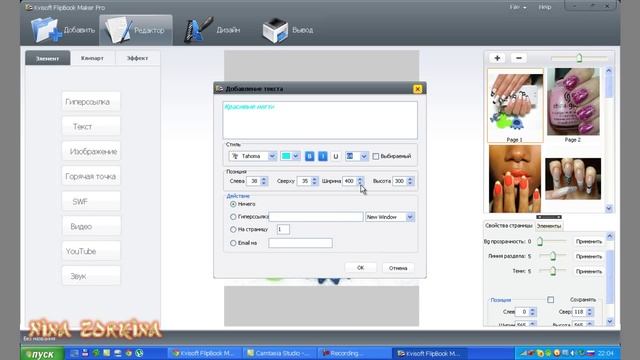Click the Текст element button
The width and height of the screenshot is (640, 360).
click(x=91, y=127)
